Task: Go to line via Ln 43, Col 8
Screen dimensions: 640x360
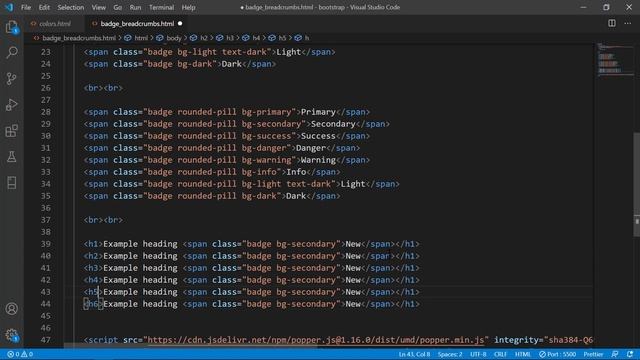Action: point(414,354)
